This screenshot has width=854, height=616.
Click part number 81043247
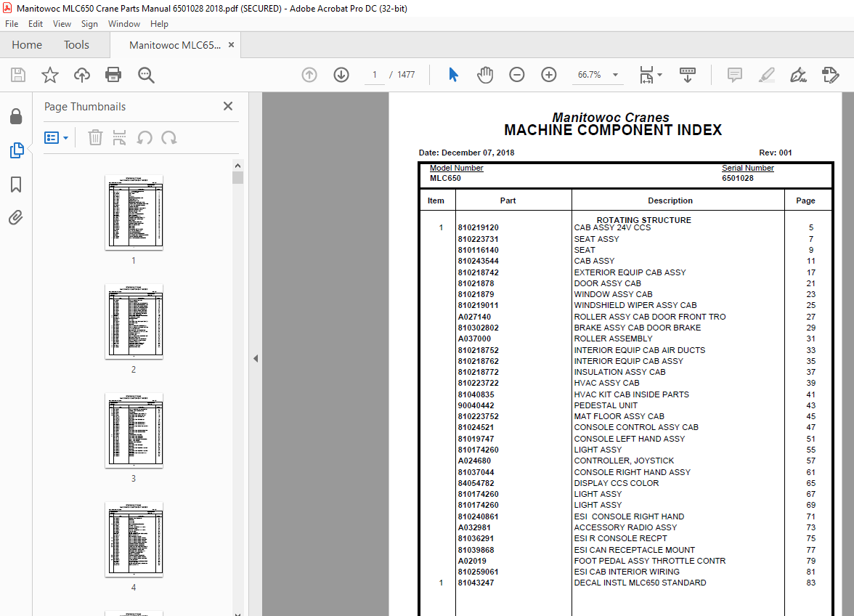(x=476, y=583)
